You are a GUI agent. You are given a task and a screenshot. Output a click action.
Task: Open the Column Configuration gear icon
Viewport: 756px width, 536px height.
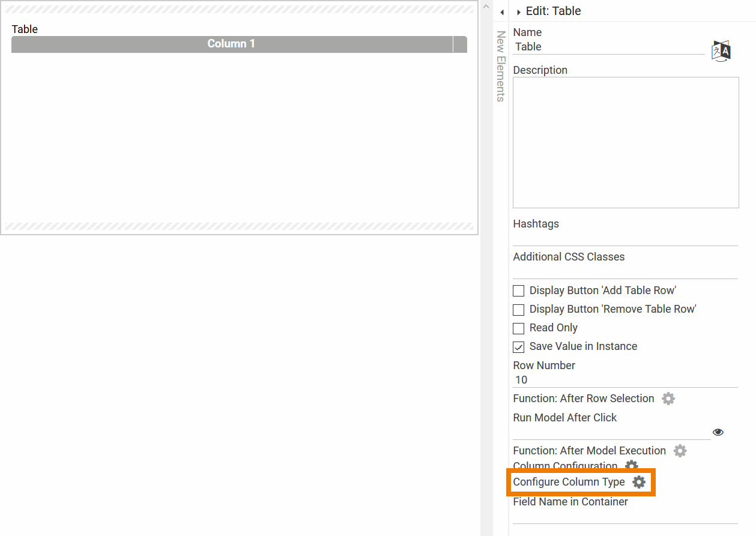click(631, 465)
